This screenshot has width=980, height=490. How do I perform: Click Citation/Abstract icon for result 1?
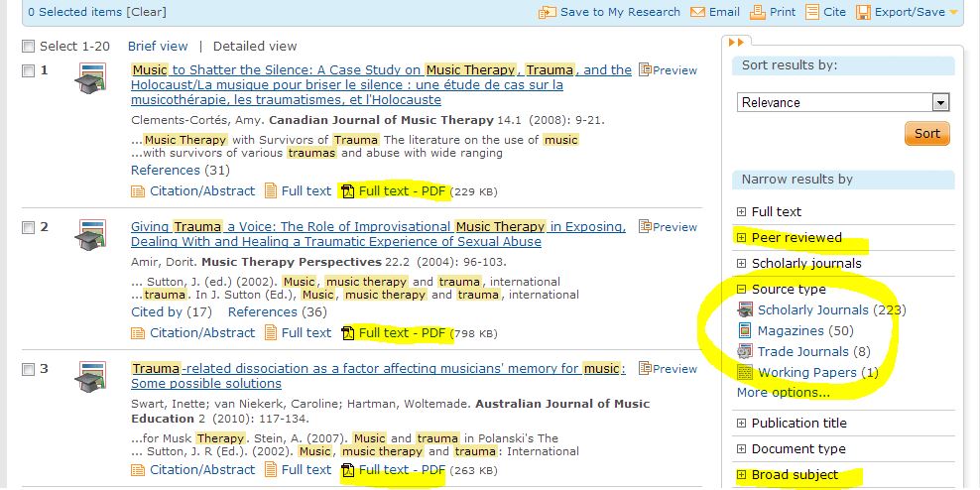(138, 191)
